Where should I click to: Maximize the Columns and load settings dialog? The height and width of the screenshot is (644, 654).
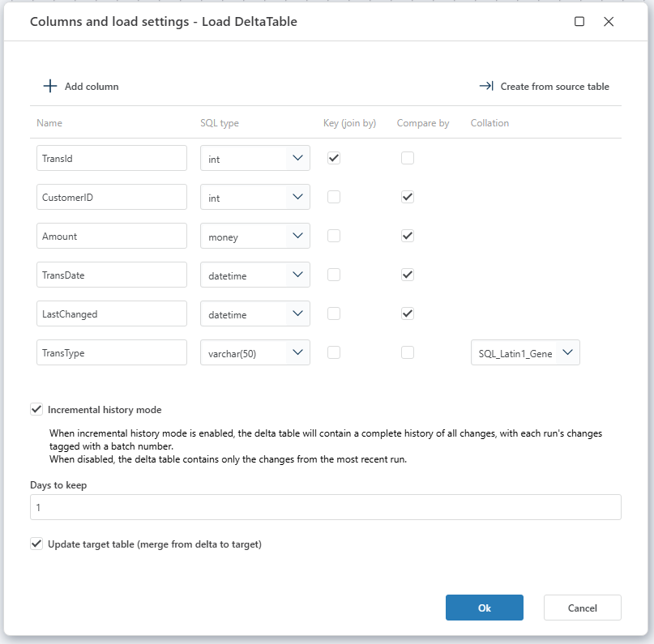(579, 22)
